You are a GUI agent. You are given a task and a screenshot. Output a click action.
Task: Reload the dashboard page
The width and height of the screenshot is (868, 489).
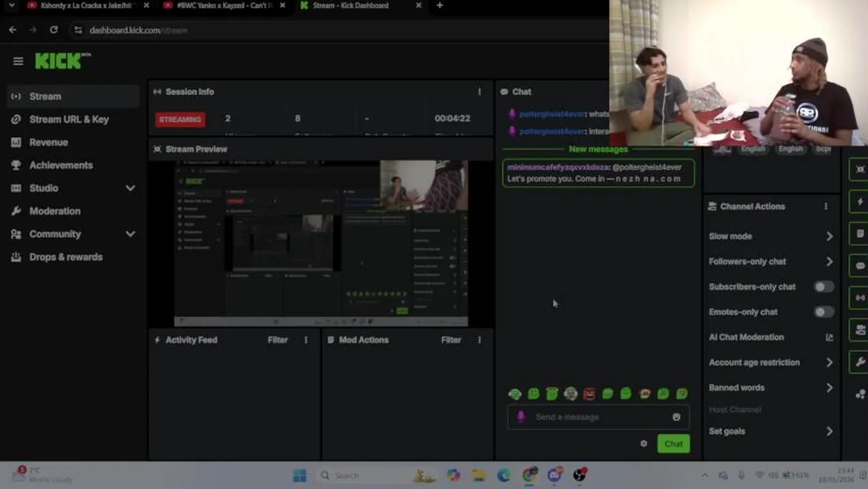(x=54, y=30)
